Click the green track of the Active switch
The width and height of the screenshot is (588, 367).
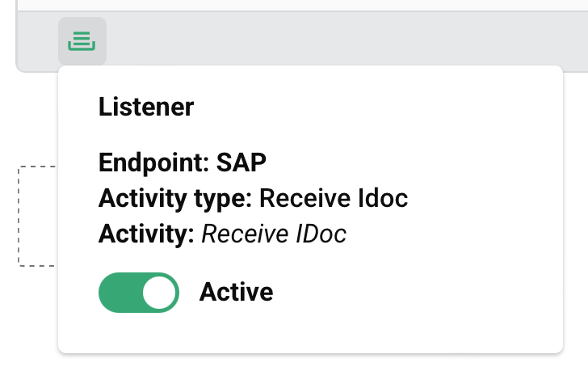point(120,292)
